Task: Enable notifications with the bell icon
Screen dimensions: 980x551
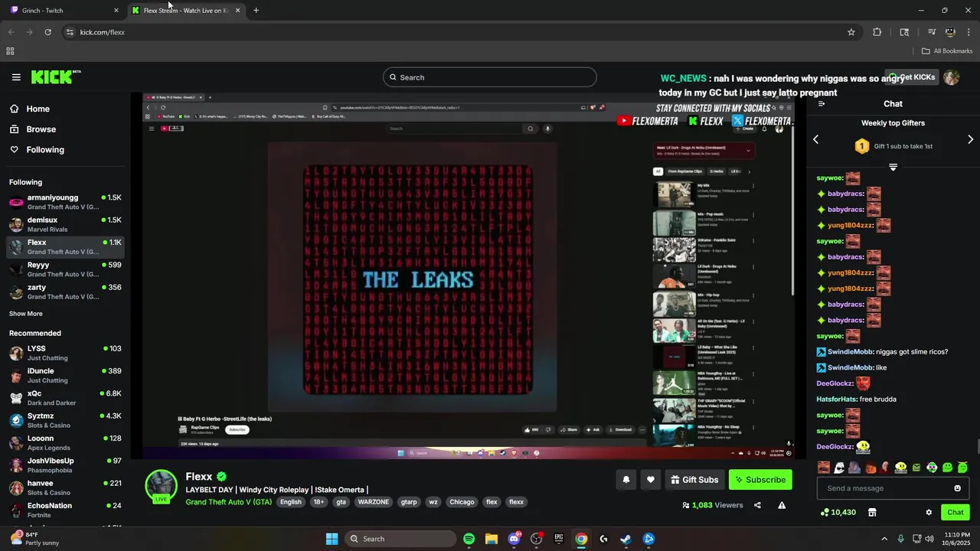Action: 626,480
